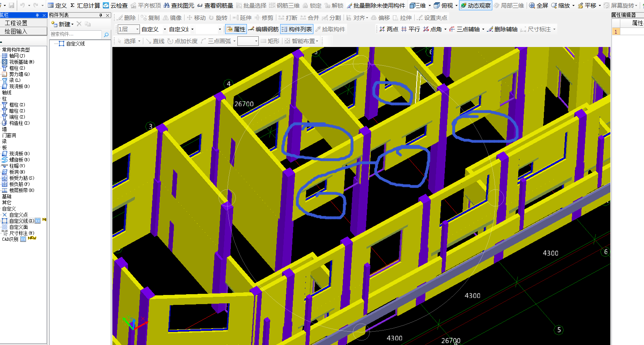Open the empty combo box before 矩形
This screenshot has height=345, width=644.
point(248,41)
